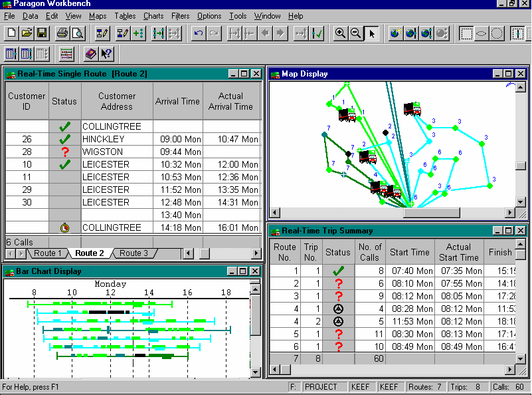Viewport: 532px width, 395px height.
Task: Click the Arrival Time column header
Action: click(177, 101)
